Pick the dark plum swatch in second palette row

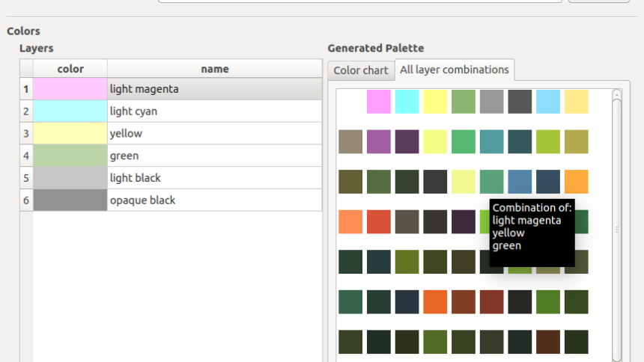coord(407,141)
